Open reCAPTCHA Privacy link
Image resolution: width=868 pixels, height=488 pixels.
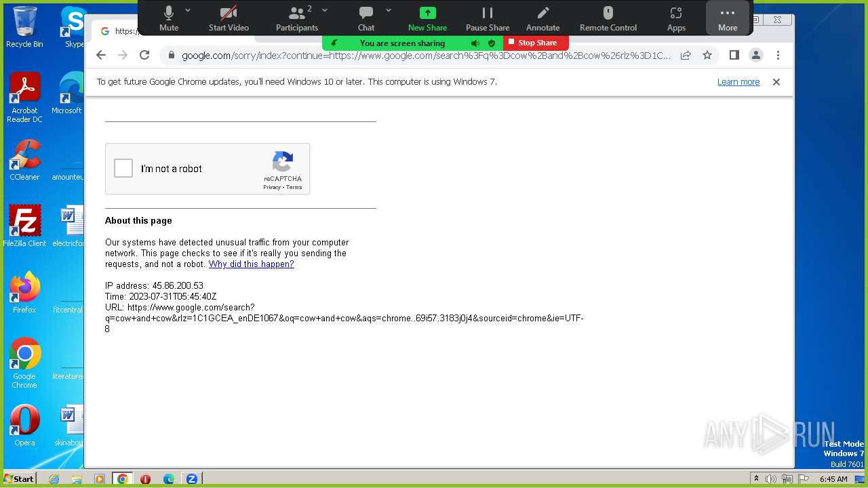tap(272, 187)
